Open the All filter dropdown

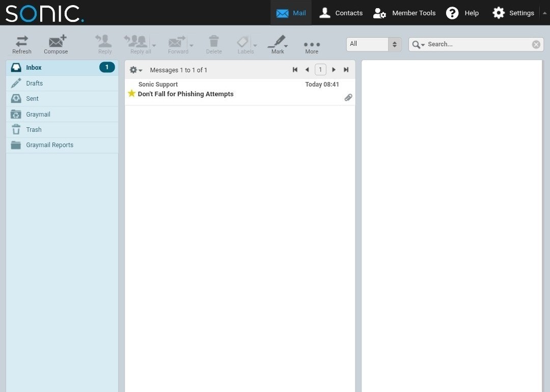tap(374, 44)
